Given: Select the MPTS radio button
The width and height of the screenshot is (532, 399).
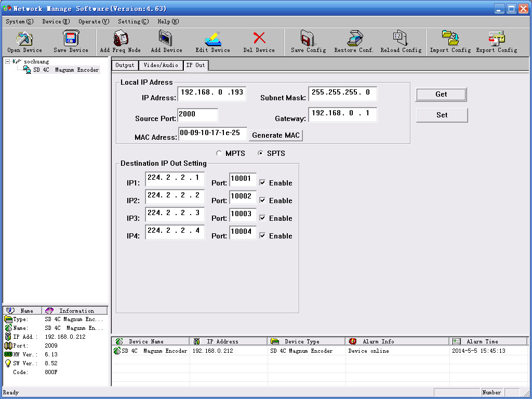Looking at the screenshot, I should point(219,153).
